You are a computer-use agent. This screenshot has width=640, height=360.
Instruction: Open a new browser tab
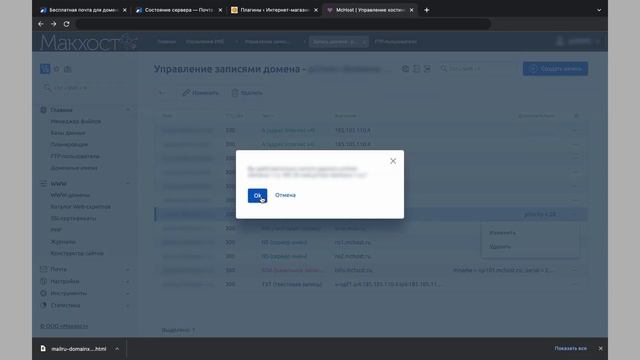[x=427, y=10]
